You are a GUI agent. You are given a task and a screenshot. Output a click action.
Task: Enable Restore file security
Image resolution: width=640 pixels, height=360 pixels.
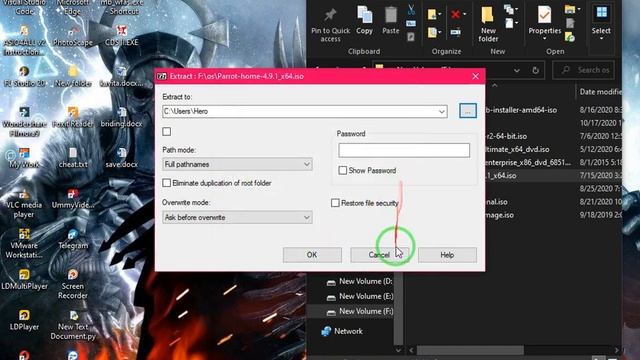coord(335,203)
